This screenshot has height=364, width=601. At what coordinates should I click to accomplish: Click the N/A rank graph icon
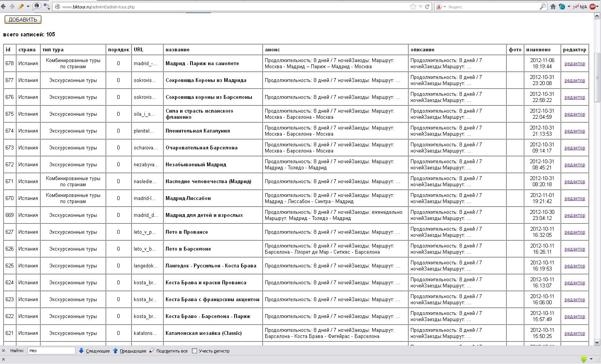(580, 7)
